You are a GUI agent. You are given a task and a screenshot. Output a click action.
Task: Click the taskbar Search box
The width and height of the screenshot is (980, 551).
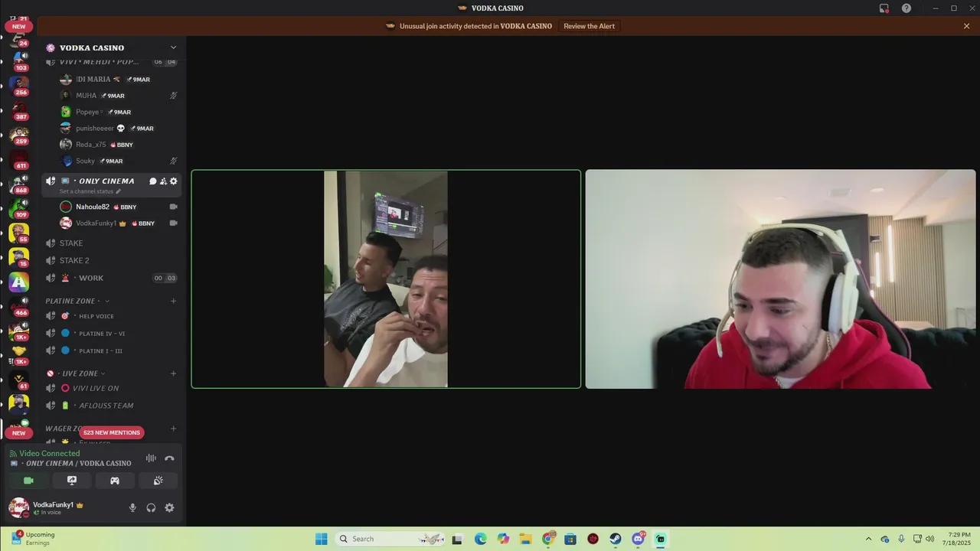tap(390, 539)
